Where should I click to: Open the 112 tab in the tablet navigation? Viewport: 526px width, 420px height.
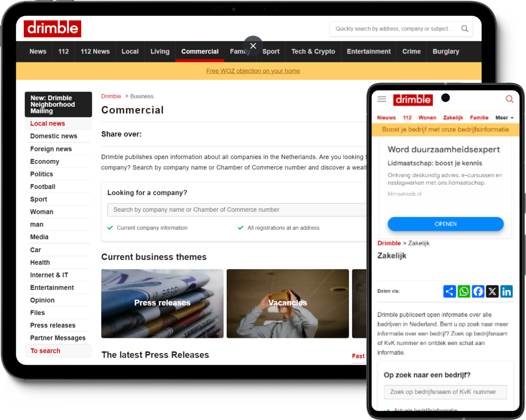[x=63, y=52]
